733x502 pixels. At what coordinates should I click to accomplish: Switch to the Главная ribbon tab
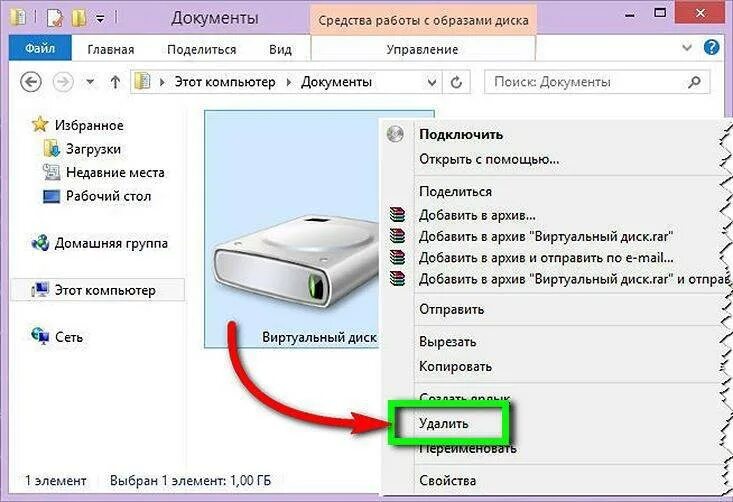pos(111,50)
